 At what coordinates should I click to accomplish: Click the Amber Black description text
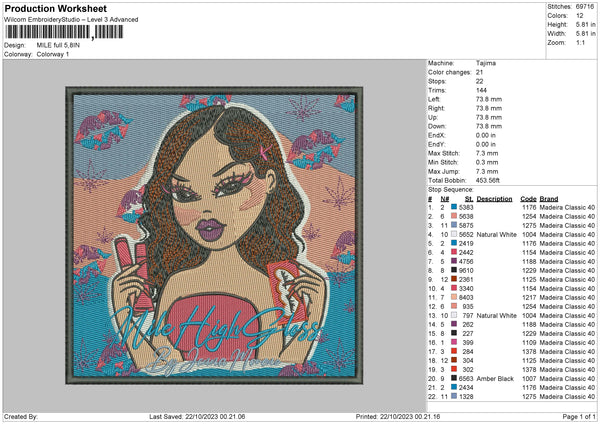tap(495, 378)
